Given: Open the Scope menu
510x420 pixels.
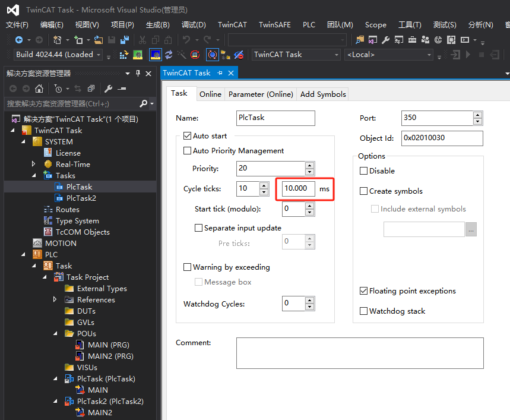Looking at the screenshot, I should [x=376, y=25].
